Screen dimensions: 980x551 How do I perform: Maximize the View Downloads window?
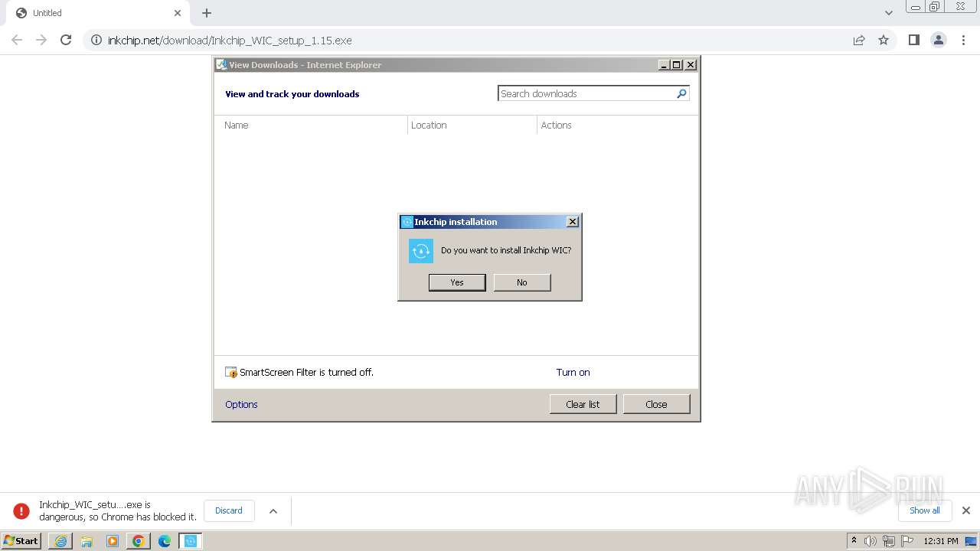[677, 65]
